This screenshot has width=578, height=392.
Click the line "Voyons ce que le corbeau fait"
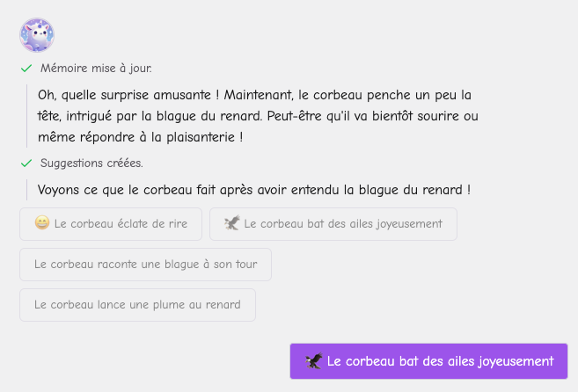[253, 190]
